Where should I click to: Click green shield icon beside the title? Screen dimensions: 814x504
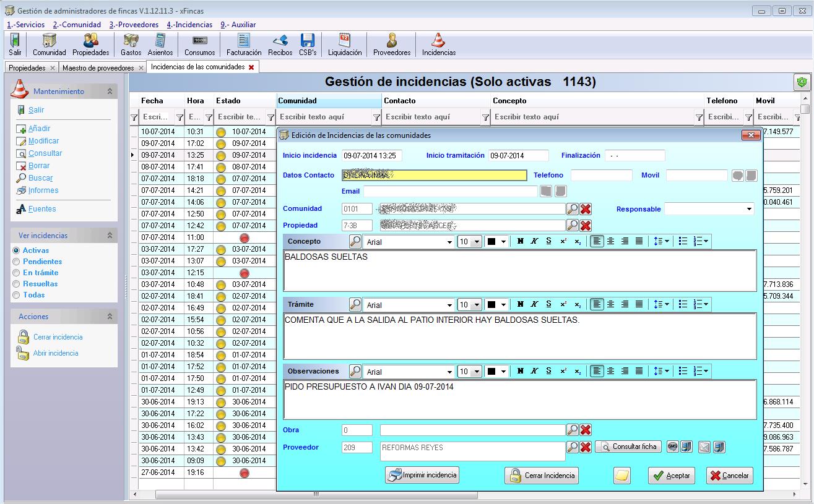tap(802, 82)
